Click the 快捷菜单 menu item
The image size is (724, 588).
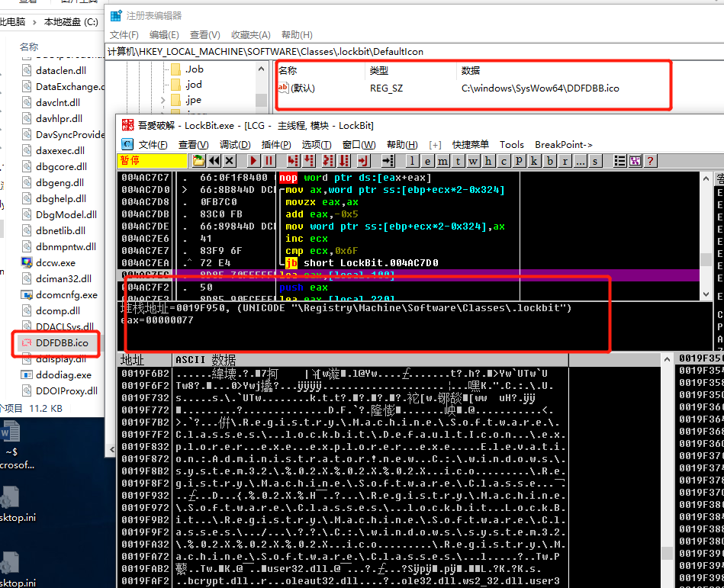click(471, 144)
